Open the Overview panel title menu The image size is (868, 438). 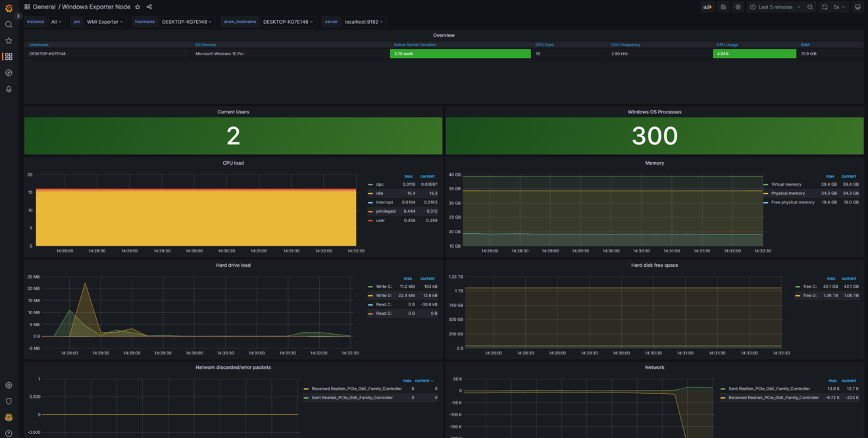444,36
